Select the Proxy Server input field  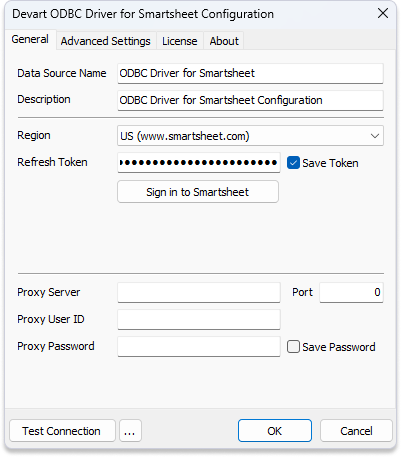(x=199, y=292)
